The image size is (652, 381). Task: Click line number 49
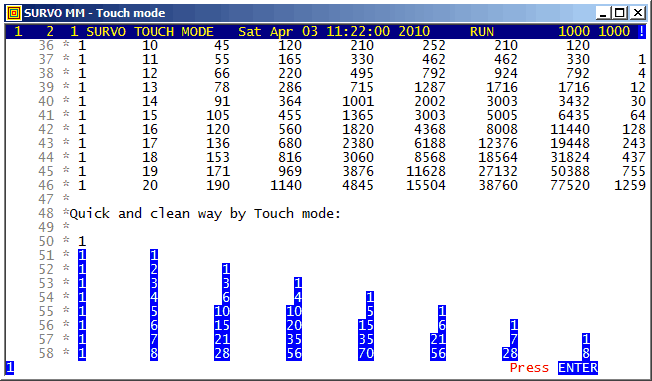coord(46,228)
